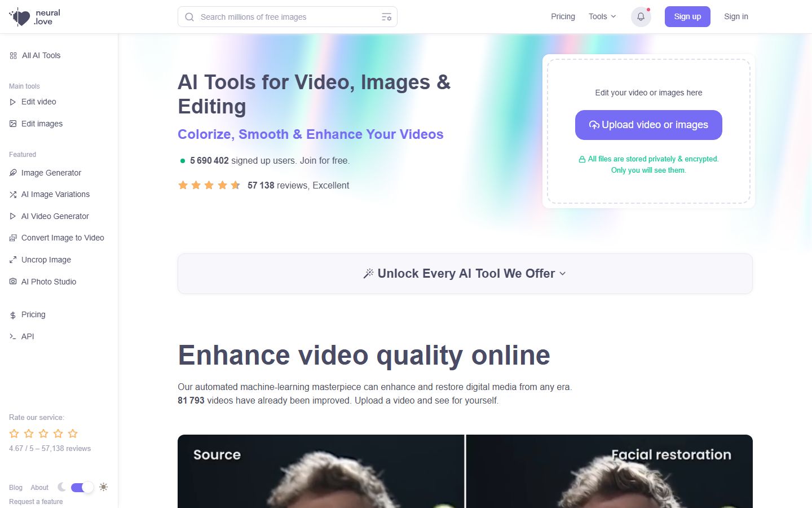Click "Colorize, Smooth & Enhance Your Videos" subtitle

pos(311,134)
